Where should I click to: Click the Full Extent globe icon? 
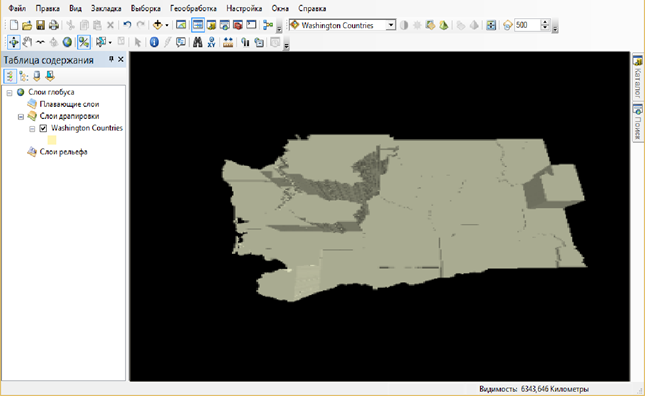tap(67, 42)
